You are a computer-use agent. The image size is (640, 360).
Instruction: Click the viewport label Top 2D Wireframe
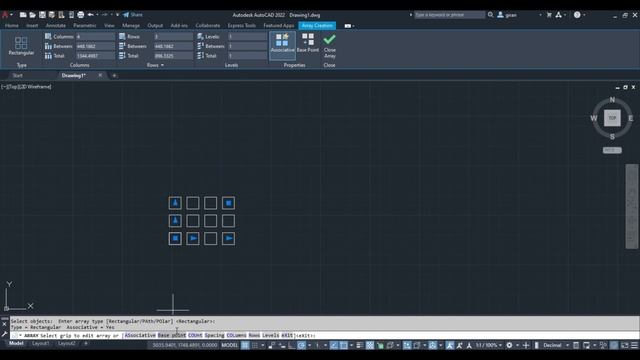click(26, 87)
